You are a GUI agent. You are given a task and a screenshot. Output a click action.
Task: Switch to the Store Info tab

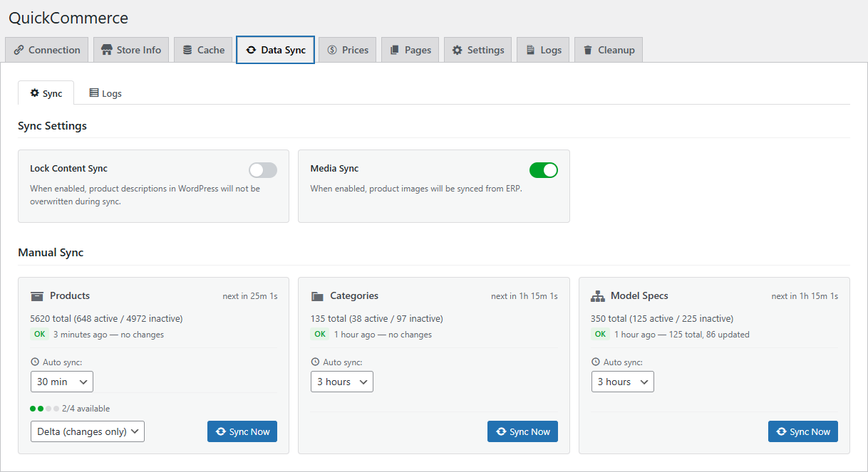(x=131, y=50)
